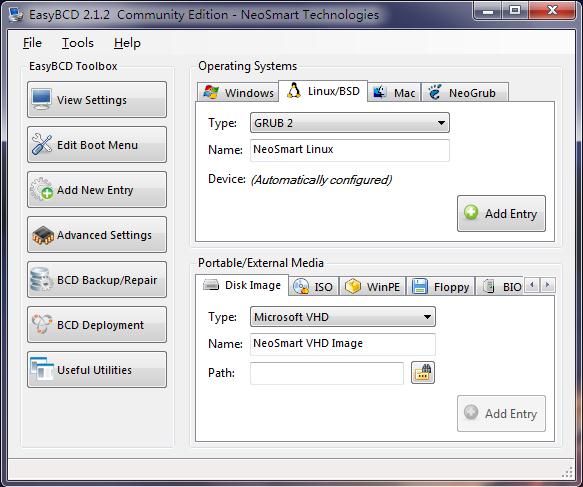The image size is (583, 487).
Task: Switch to the NeoGrub tab
Action: coord(464,92)
